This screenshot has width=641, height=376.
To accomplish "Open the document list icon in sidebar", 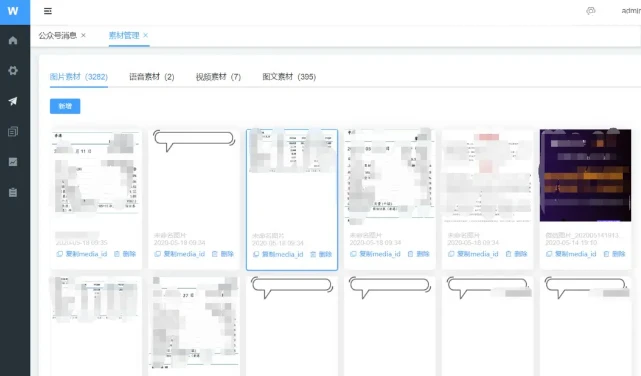I will [x=13, y=132].
